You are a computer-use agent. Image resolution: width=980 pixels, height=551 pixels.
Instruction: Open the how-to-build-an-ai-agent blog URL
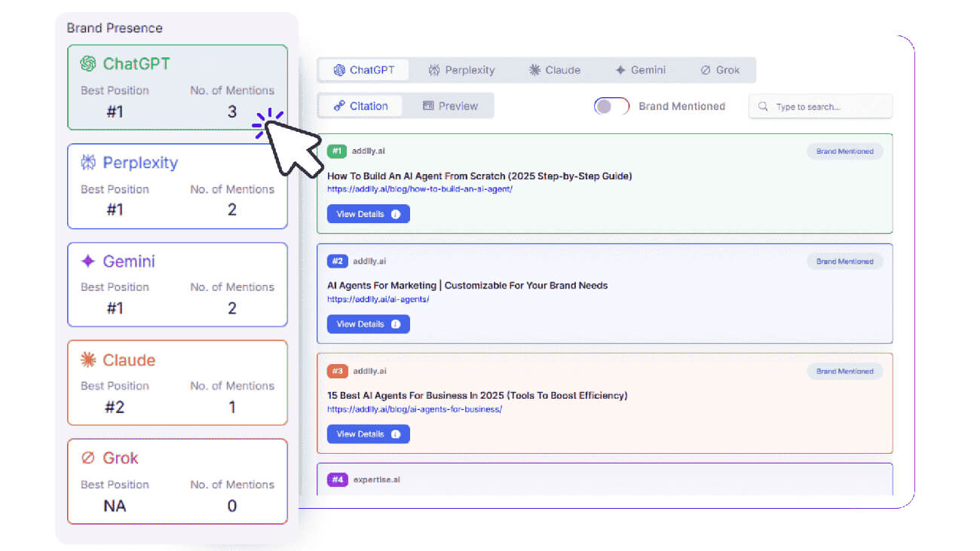420,189
